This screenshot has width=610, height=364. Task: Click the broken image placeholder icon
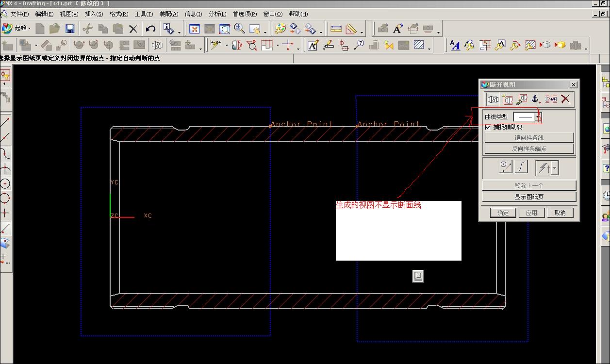pyautogui.click(x=418, y=276)
